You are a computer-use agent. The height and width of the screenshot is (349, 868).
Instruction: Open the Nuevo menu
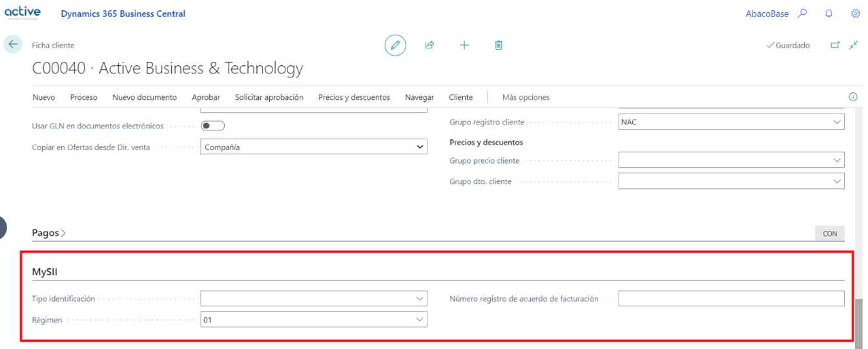pyautogui.click(x=44, y=97)
